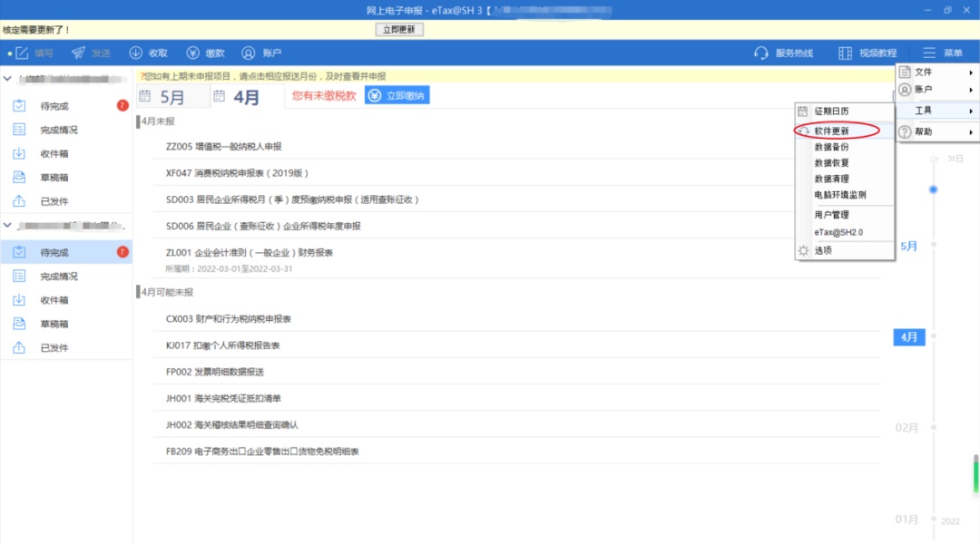The image size is (980, 544).
Task: Open 选项 (Options) in the tools submenu
Action: (x=823, y=250)
